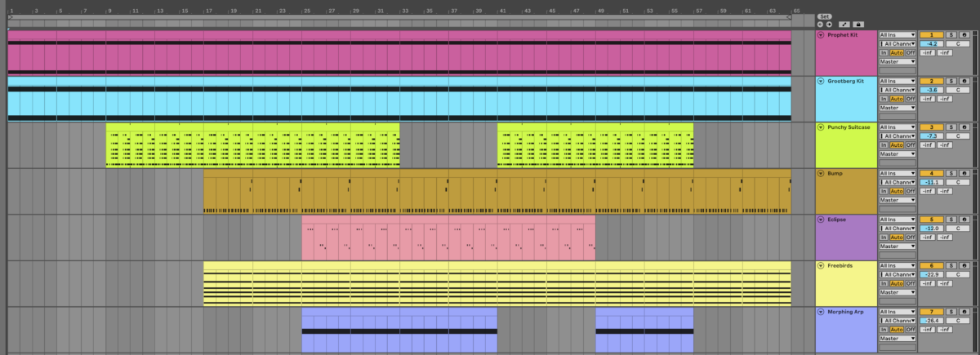Click the lock envelopes icon
This screenshot has height=355, width=980.
[x=859, y=24]
